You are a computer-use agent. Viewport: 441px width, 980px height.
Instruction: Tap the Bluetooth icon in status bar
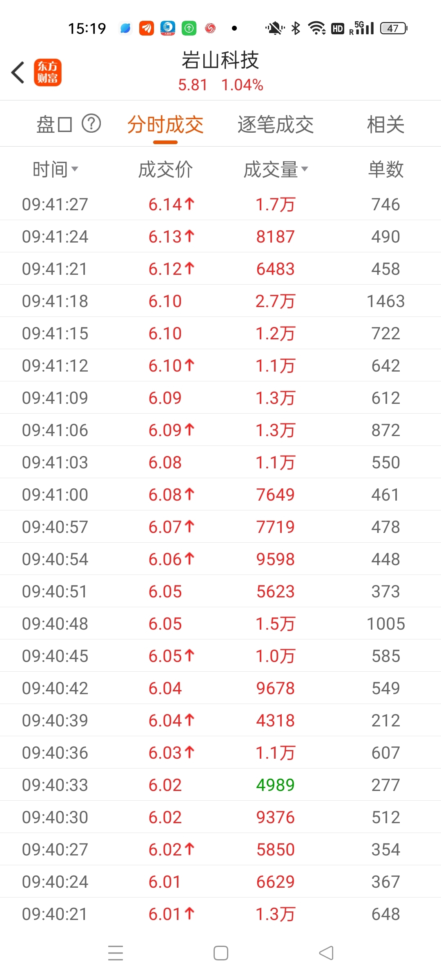tap(296, 28)
